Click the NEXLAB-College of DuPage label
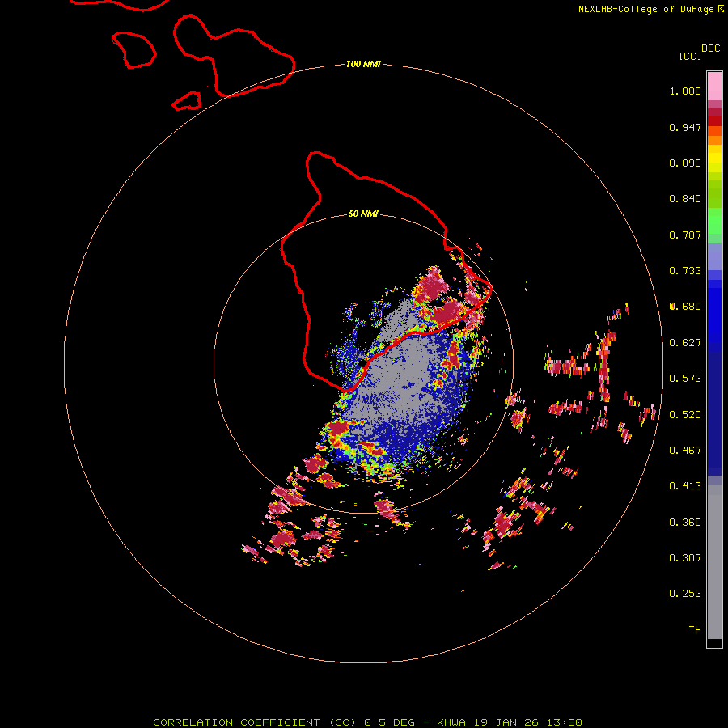 645,9
